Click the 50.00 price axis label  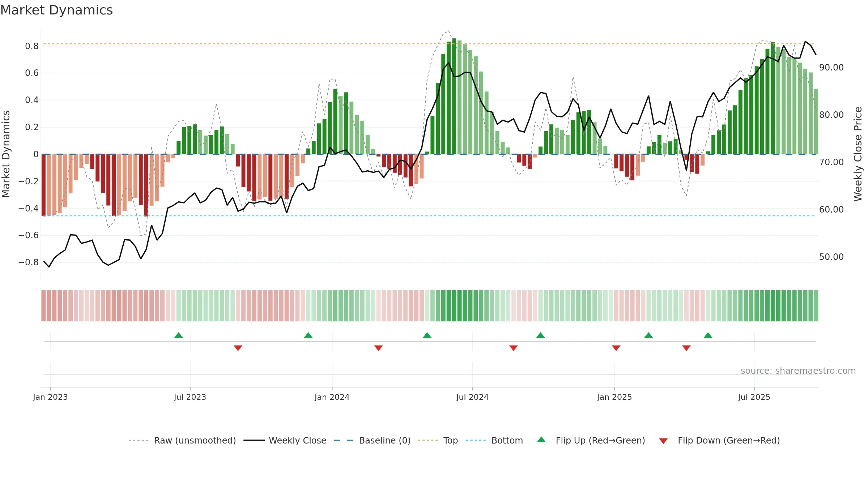click(x=831, y=257)
